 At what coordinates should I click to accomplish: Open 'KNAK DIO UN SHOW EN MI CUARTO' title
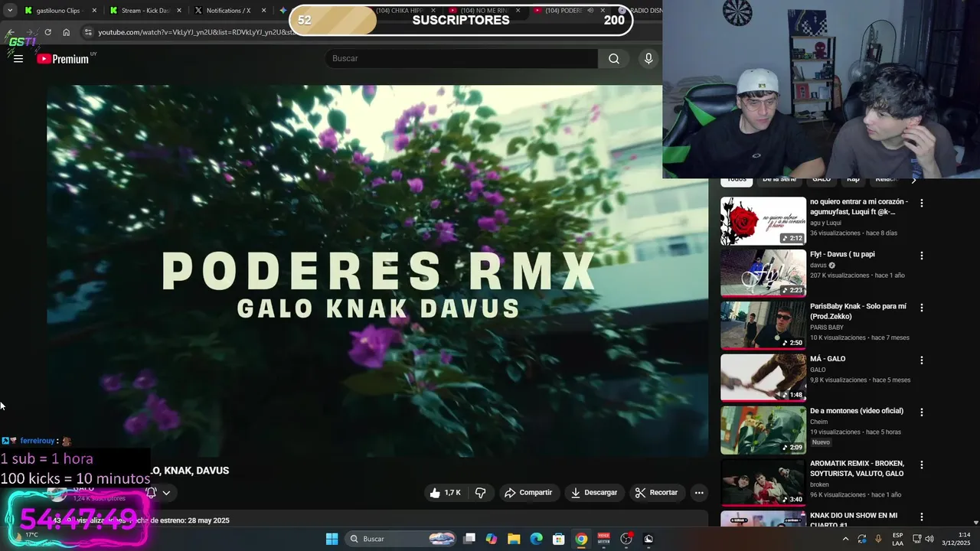pyautogui.click(x=854, y=520)
